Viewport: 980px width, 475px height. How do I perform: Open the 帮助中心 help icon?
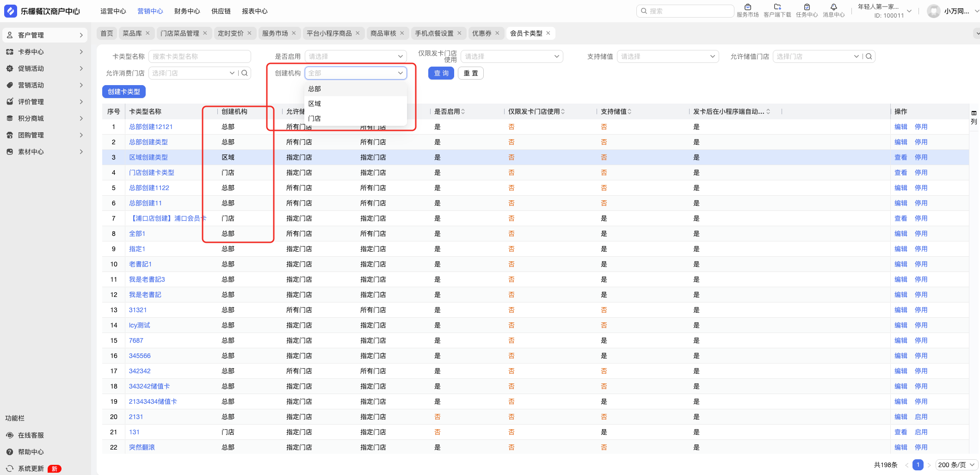click(10, 452)
